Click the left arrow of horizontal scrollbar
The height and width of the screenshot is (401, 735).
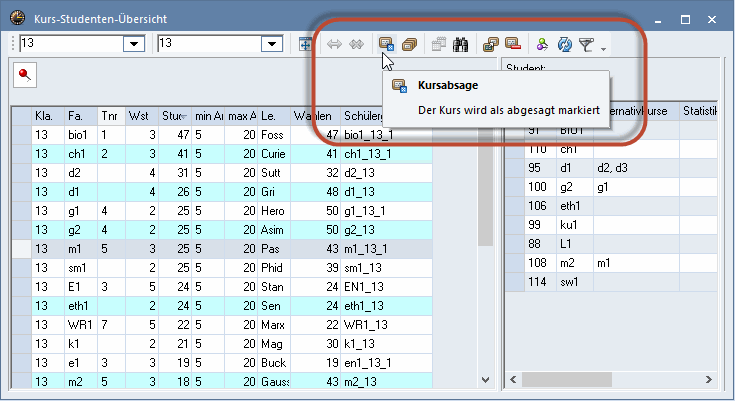(x=513, y=379)
